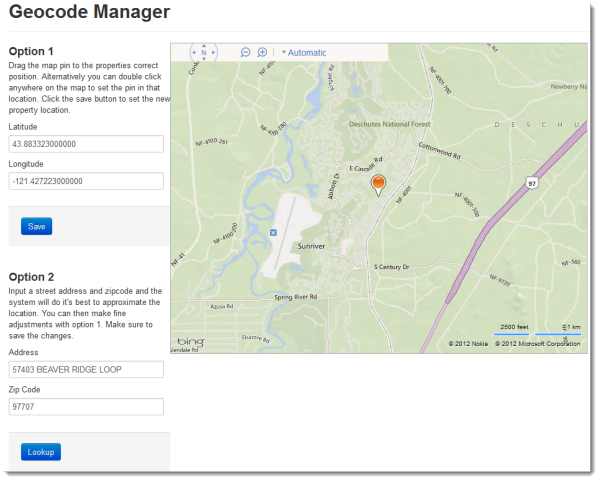Click the Geocode Manager title

(x=90, y=11)
